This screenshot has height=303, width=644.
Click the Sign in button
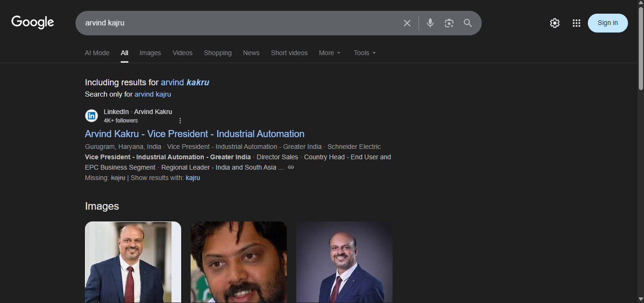[607, 23]
